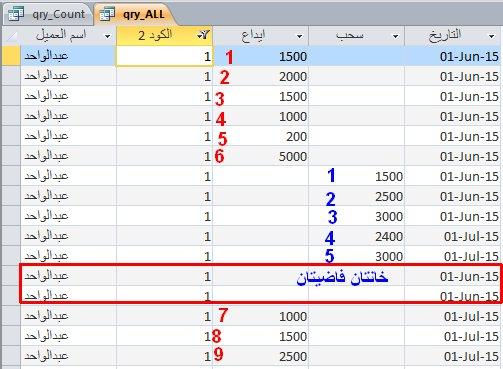
Task: Click the عبدالواحد name in the 200 deposit row
Action: click(x=46, y=136)
